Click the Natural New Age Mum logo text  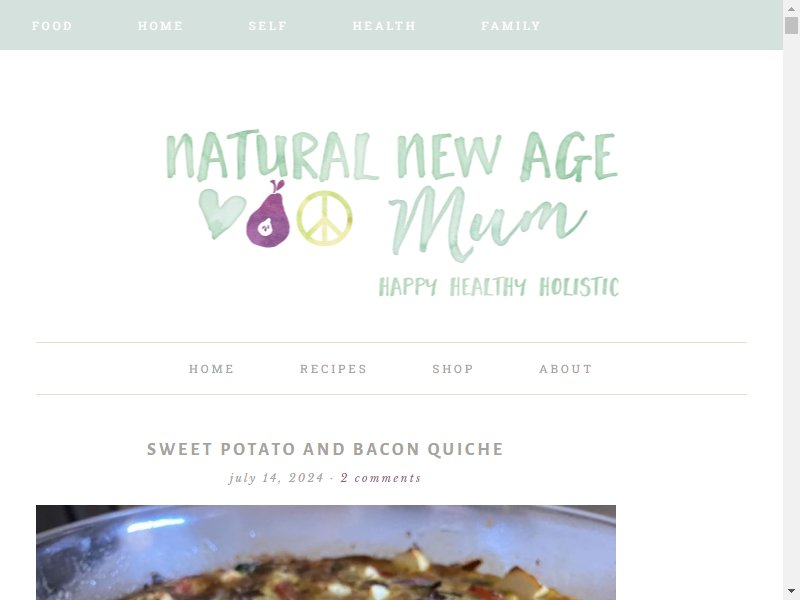[x=392, y=194]
